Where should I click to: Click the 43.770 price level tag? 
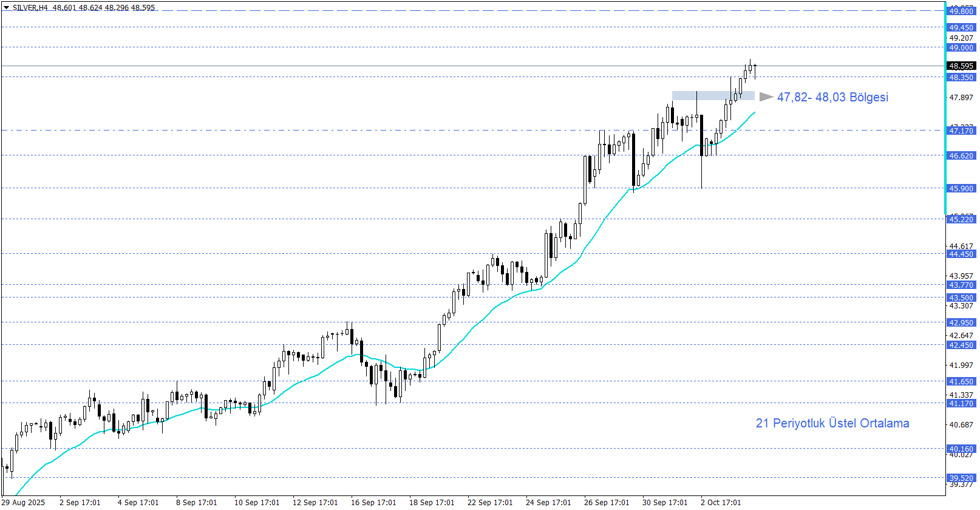coord(961,285)
